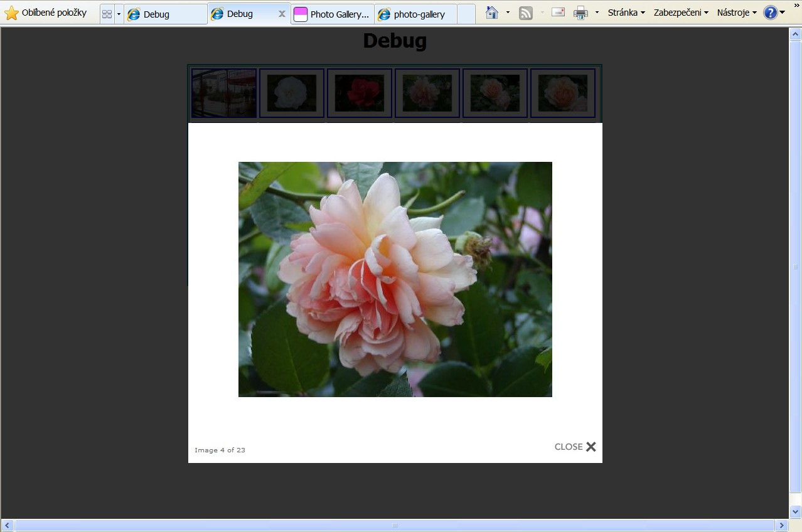The image size is (802, 532).
Task: Click the vertical scrollbar up arrow
Action: [x=795, y=35]
